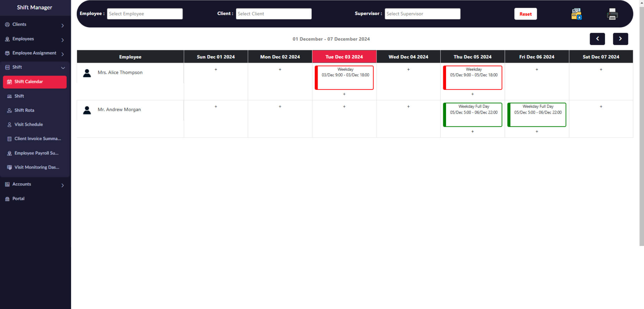This screenshot has height=309, width=644.
Task: Add another shift below Alice's Thu Weekday shift
Action: [473, 94]
